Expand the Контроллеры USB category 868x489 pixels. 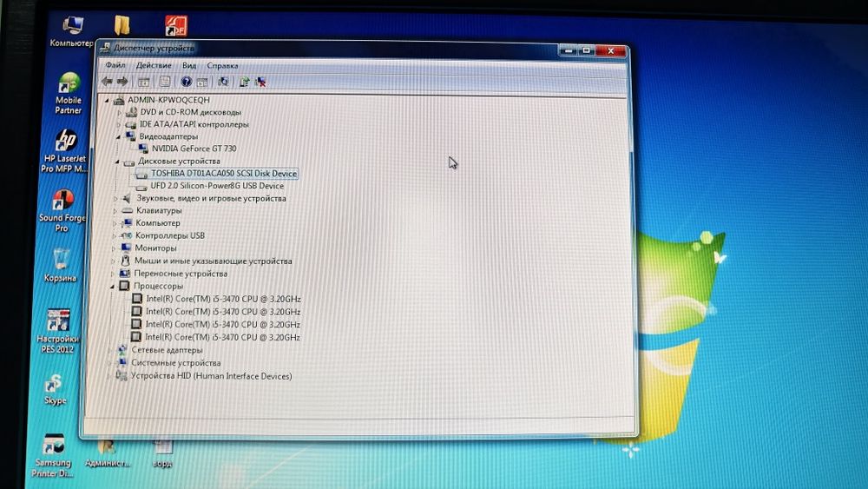point(114,236)
